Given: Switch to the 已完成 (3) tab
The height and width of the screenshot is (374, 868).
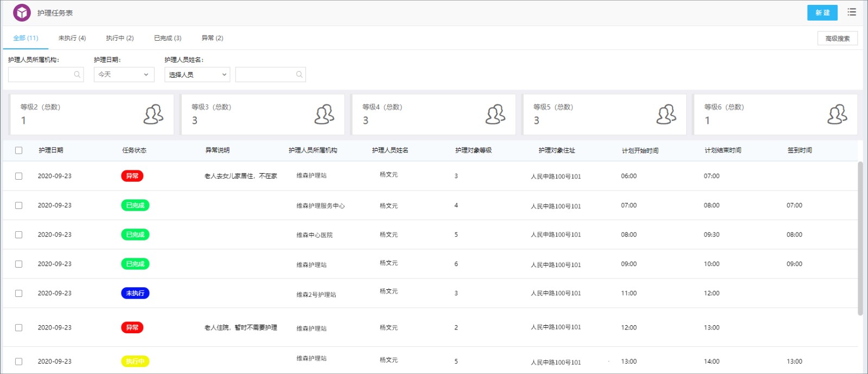Looking at the screenshot, I should [x=168, y=38].
